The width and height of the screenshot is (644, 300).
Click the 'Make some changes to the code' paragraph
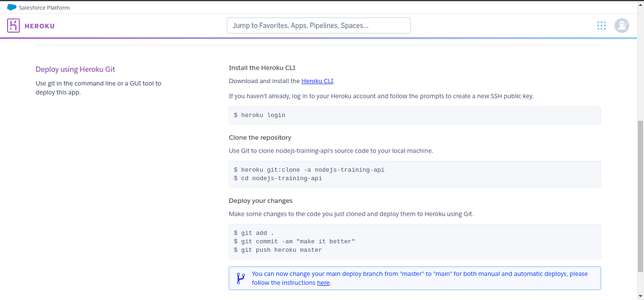click(x=351, y=214)
